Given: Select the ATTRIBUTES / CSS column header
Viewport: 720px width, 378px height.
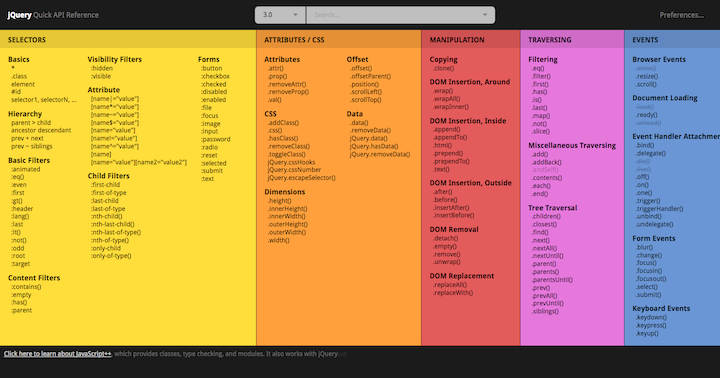Looking at the screenshot, I should [294, 40].
